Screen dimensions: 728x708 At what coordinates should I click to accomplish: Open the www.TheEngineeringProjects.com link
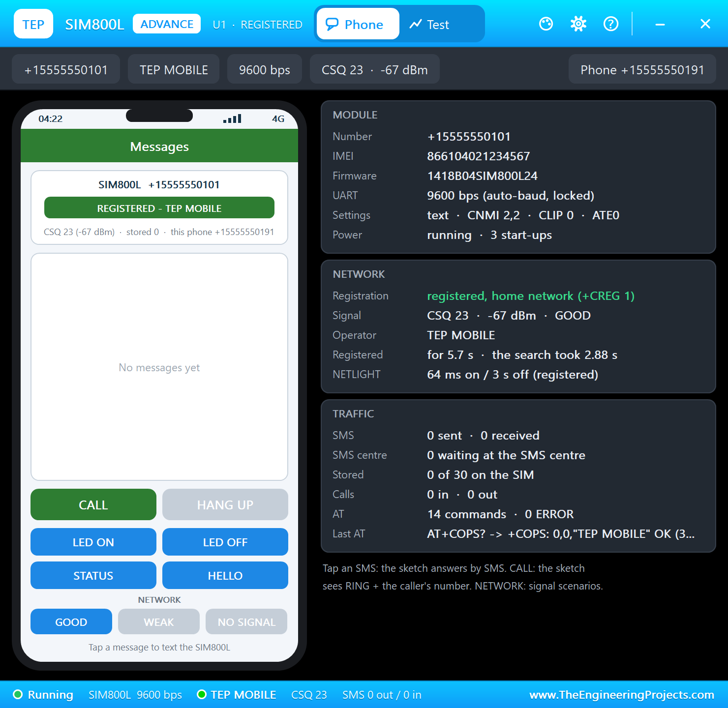point(622,694)
